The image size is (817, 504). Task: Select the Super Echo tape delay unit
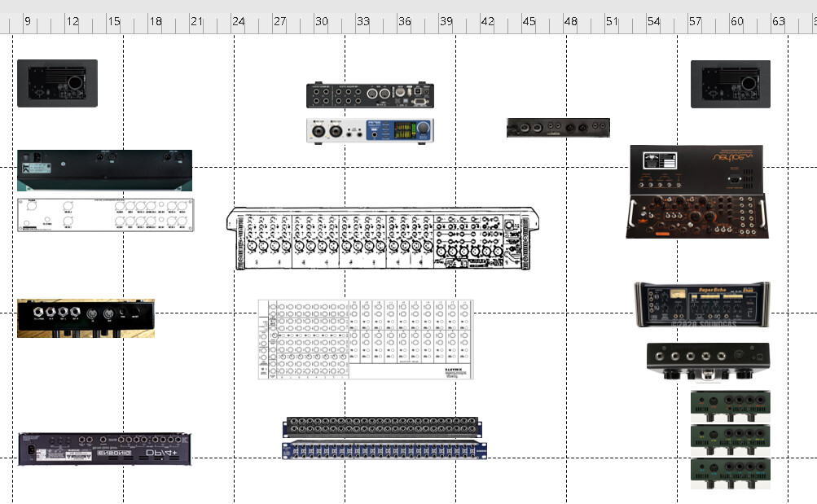click(x=702, y=305)
